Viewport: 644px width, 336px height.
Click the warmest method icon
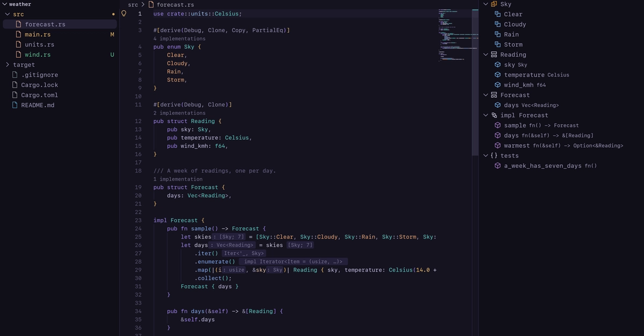(497, 146)
